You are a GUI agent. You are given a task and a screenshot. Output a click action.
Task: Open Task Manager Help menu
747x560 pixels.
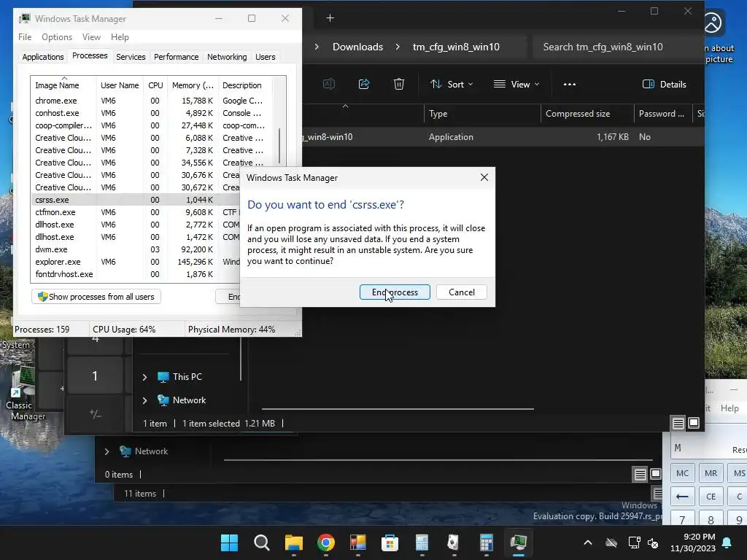120,36
